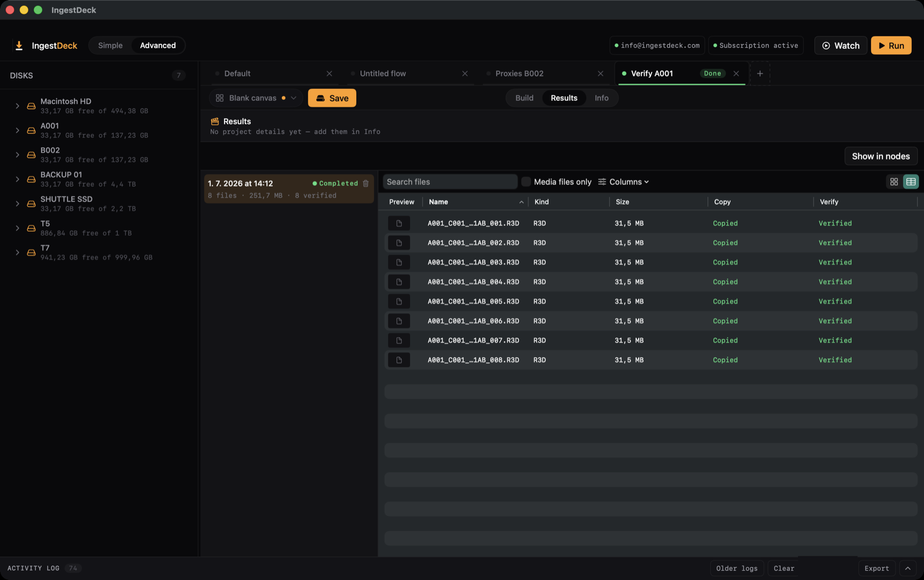
Task: Click the T7 drive icon
Action: tap(31, 253)
